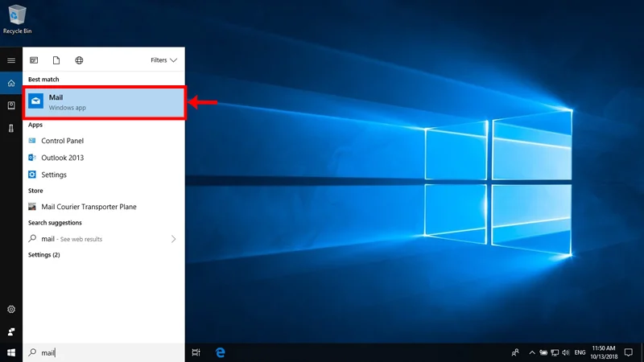Screen dimensions: 644x362
Task: Click the Control Panel result icon
Action: pos(32,140)
